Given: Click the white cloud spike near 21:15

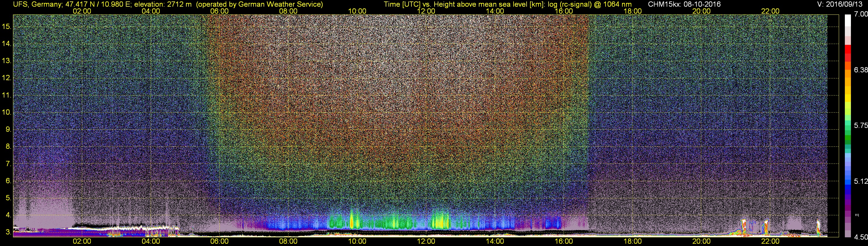Looking at the screenshot, I should [x=744, y=226].
